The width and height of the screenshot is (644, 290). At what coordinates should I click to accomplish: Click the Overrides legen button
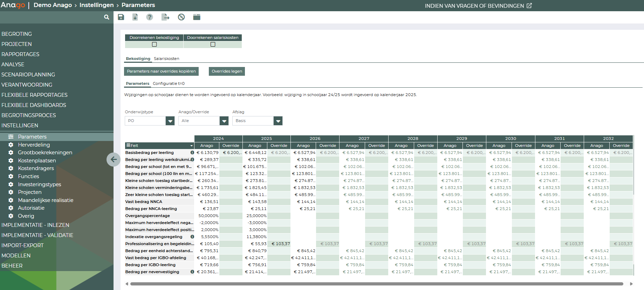[227, 71]
